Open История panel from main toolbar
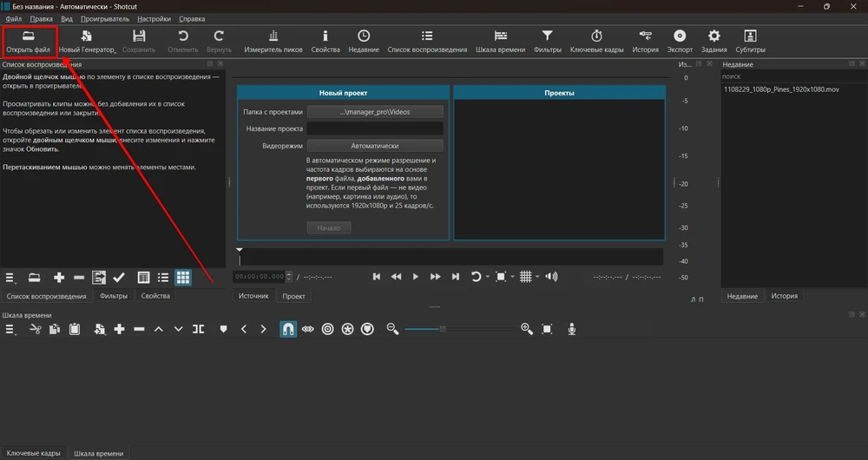Viewport: 868px width, 460px height. coord(645,42)
